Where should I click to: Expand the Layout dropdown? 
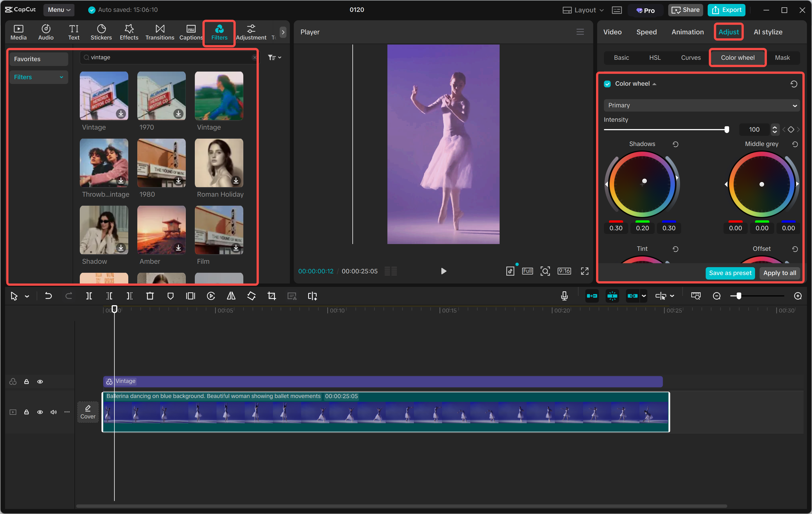[x=583, y=10]
